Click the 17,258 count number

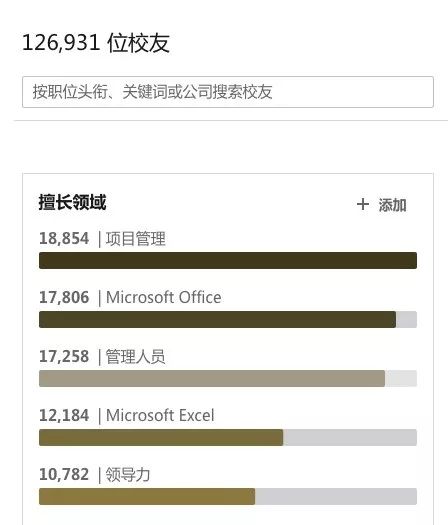point(64,357)
